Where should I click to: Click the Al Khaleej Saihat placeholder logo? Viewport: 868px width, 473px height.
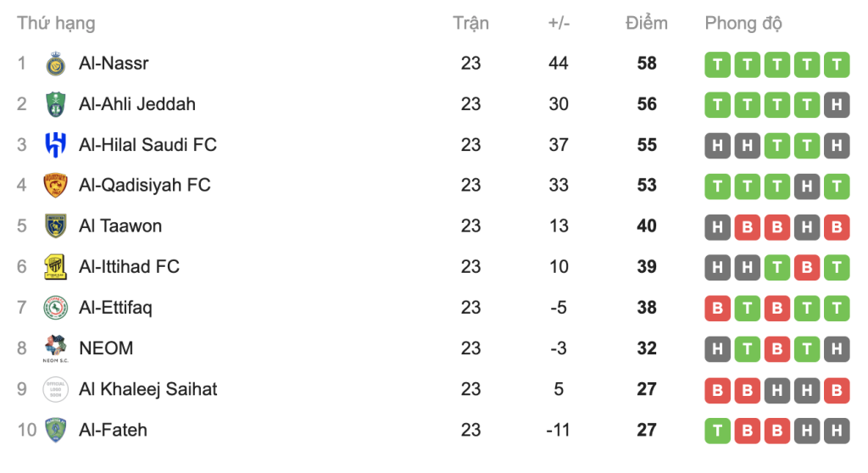[x=55, y=389]
